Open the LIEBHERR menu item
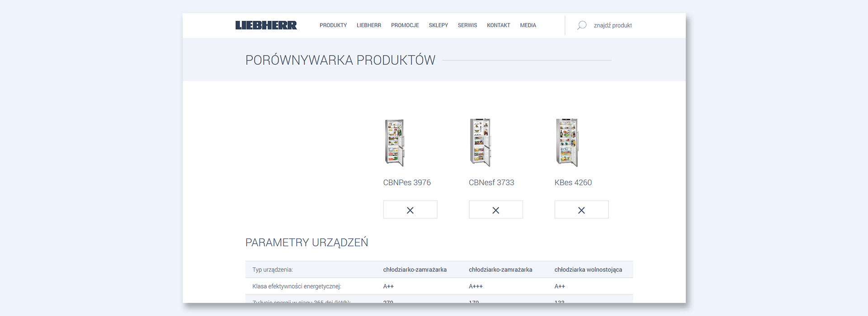868x316 pixels. [369, 25]
